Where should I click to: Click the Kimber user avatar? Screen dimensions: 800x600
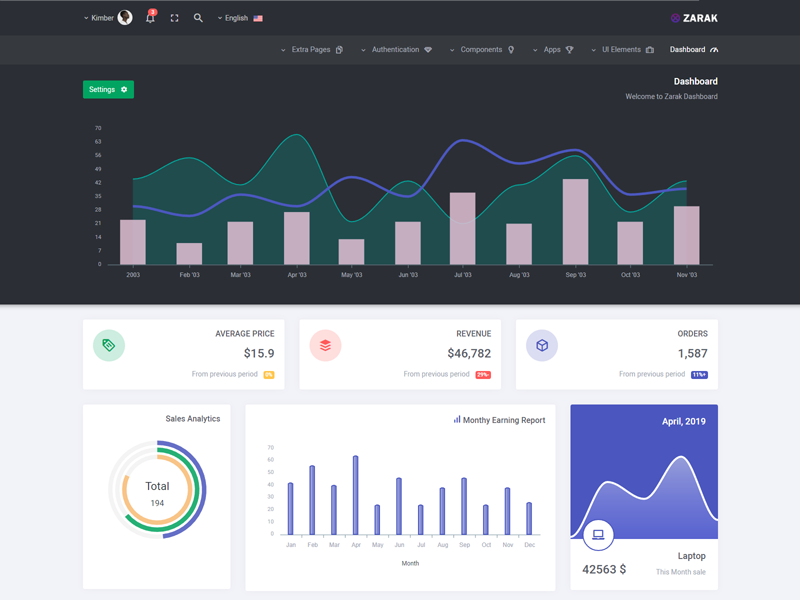point(125,18)
